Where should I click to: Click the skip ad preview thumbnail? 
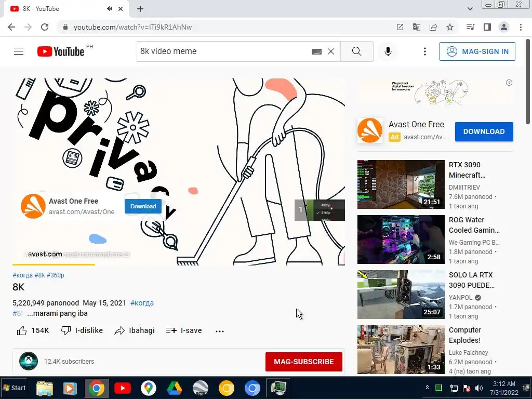(x=320, y=210)
